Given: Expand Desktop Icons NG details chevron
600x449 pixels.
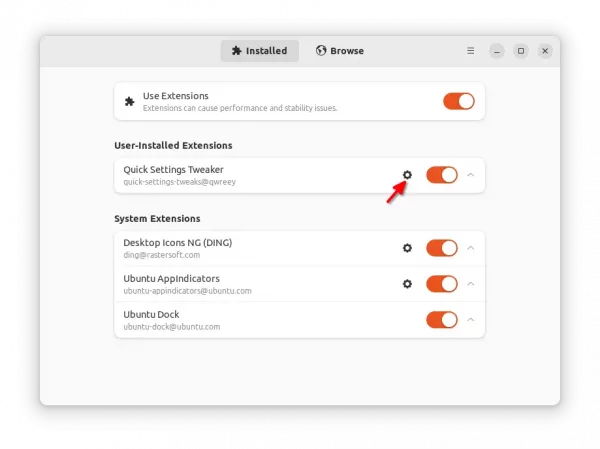Looking at the screenshot, I should click(471, 248).
